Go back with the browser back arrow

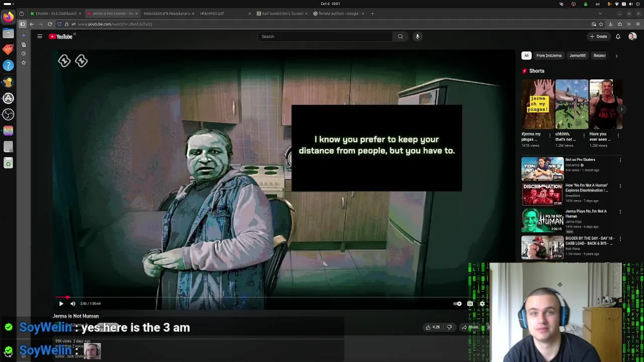tap(32, 24)
